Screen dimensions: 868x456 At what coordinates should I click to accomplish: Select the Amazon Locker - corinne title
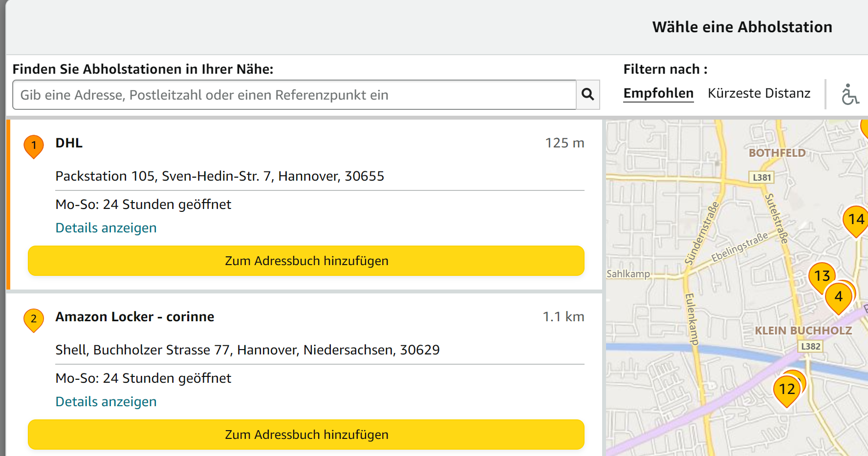coord(135,317)
